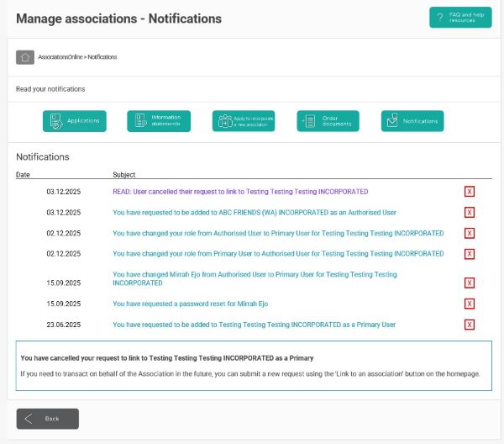
Task: Open the Information statements tile
Action: 159,121
